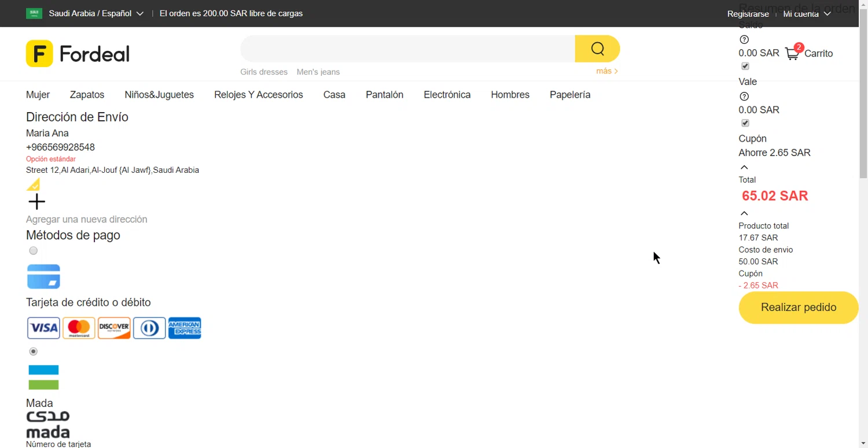The height and width of the screenshot is (448, 868).
Task: Click the Street 12 address text
Action: coord(113,170)
